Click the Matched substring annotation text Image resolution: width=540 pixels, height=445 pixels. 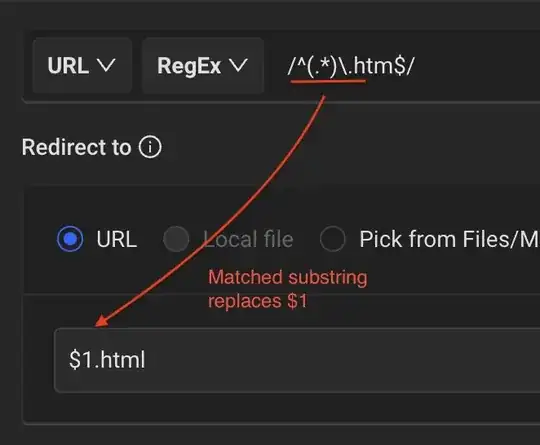tap(288, 277)
